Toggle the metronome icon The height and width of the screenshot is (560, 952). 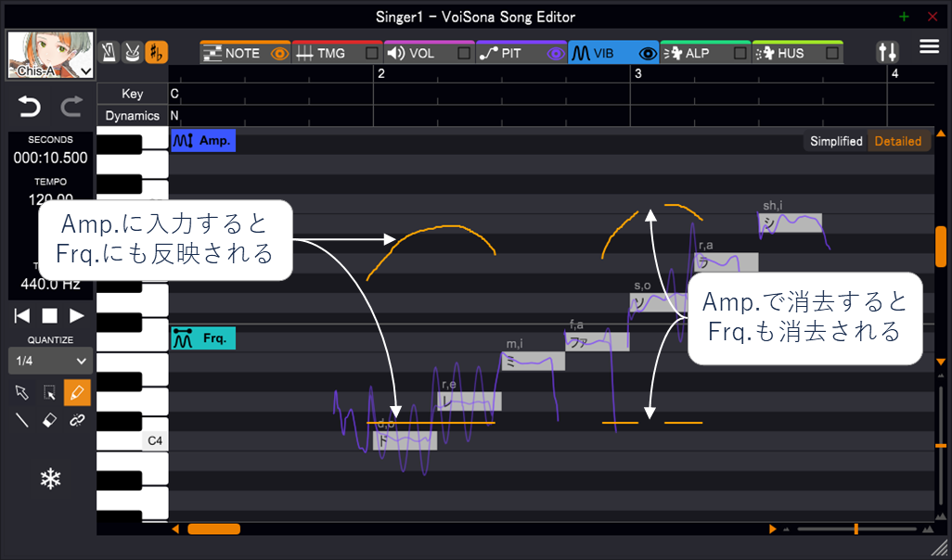(x=109, y=53)
